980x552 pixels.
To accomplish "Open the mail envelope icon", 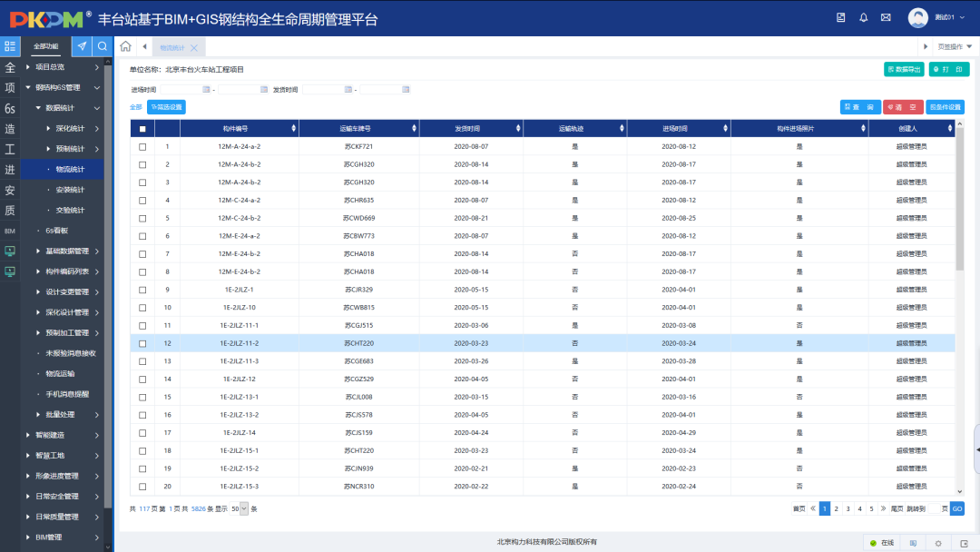I will 886,18.
